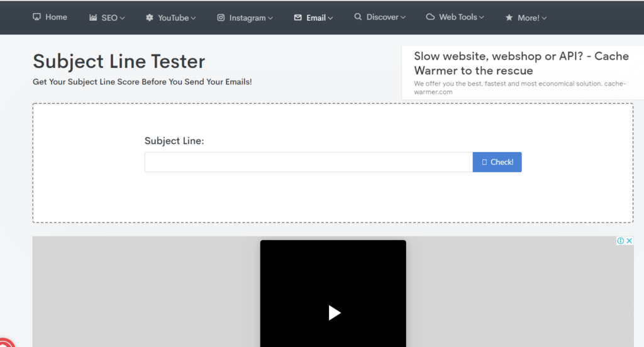Open the Email menu label
The image size is (644, 347).
pyautogui.click(x=316, y=18)
